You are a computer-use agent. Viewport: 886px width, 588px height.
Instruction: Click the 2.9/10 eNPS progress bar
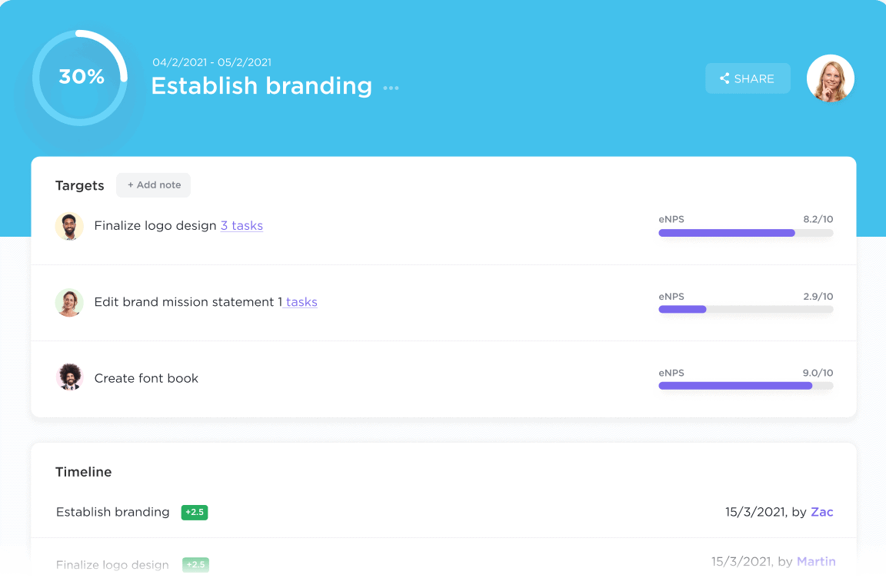coord(745,309)
